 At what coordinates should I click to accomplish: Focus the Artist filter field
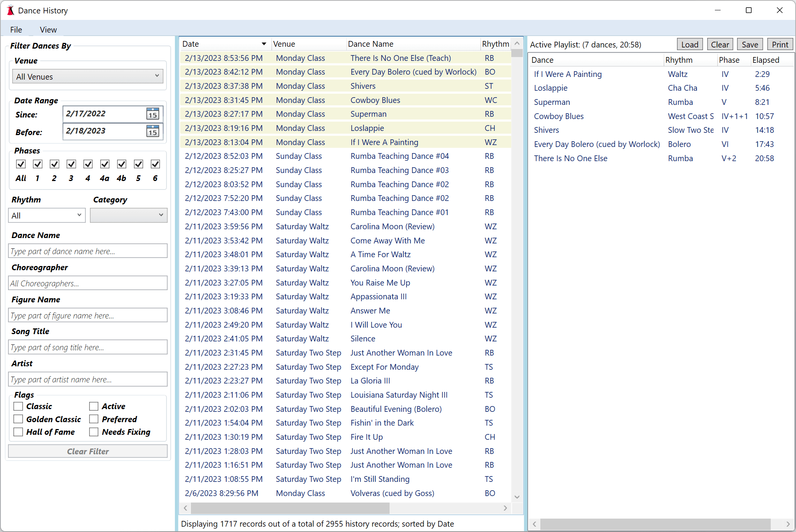pos(88,379)
